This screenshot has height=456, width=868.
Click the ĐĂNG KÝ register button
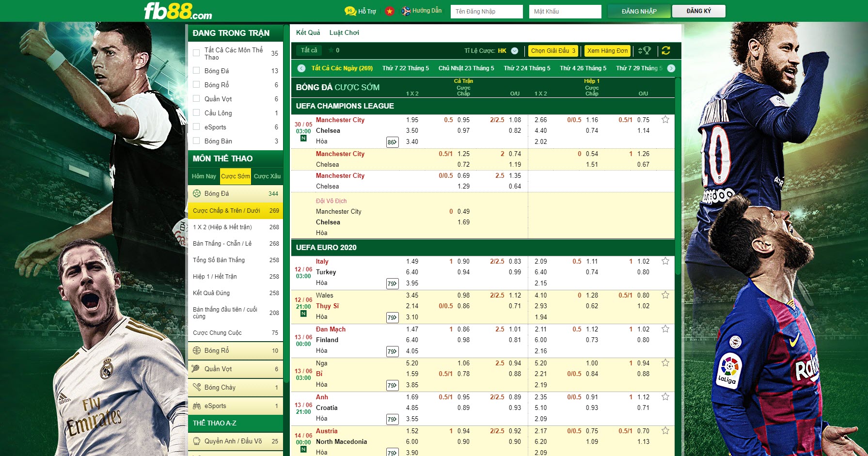699,11
